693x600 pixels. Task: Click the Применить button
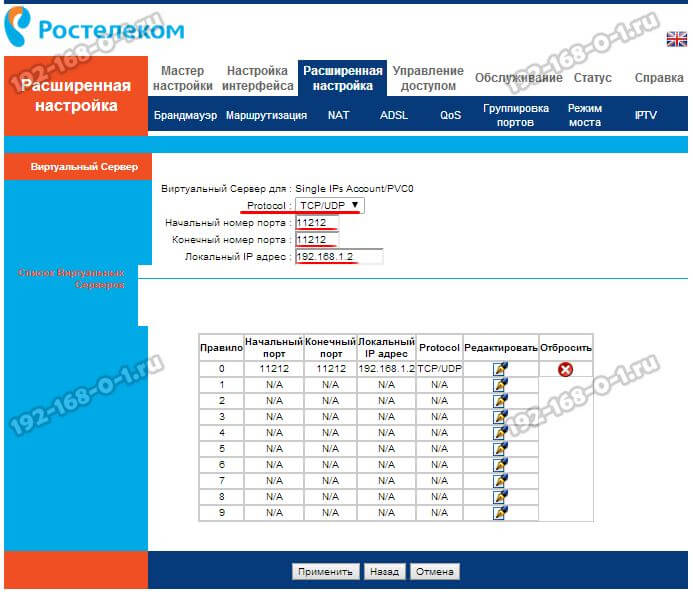tap(325, 572)
